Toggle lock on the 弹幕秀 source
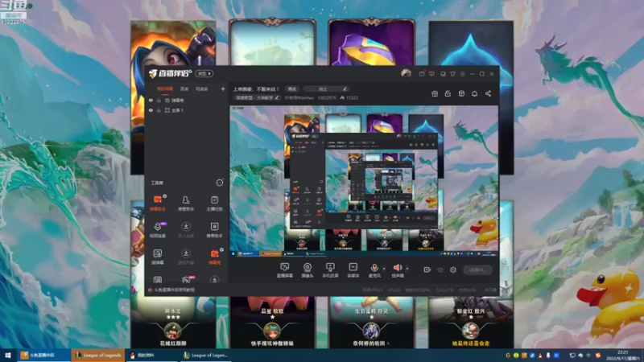Screen dimensions: 644x362 [x=159, y=100]
